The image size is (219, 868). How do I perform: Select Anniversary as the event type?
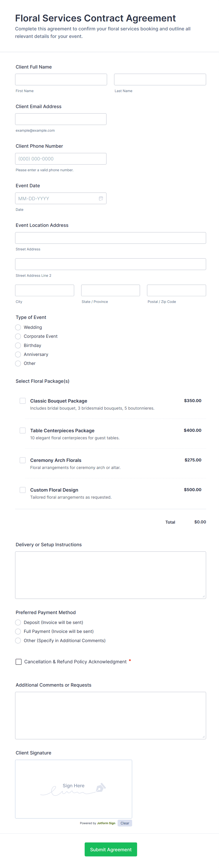click(x=18, y=355)
